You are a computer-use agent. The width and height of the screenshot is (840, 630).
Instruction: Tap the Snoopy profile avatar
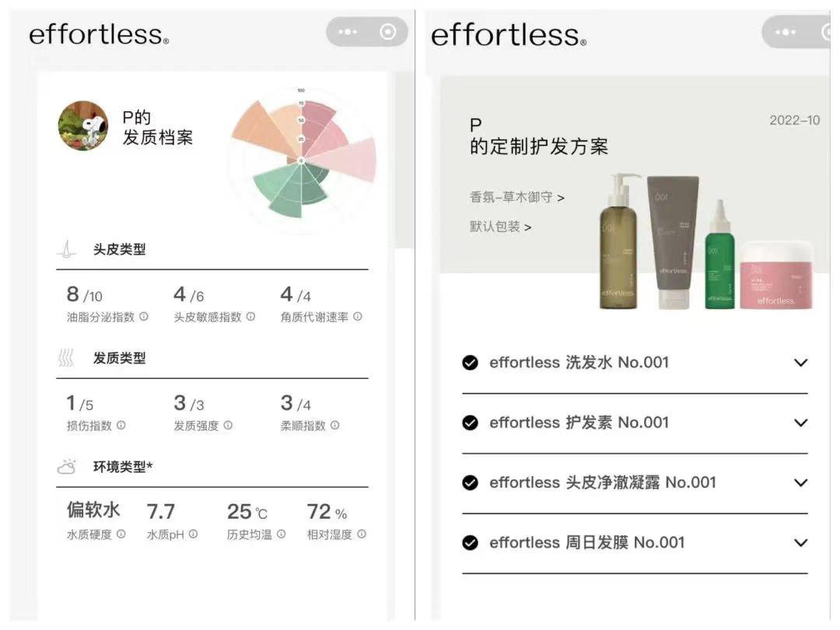(x=83, y=125)
